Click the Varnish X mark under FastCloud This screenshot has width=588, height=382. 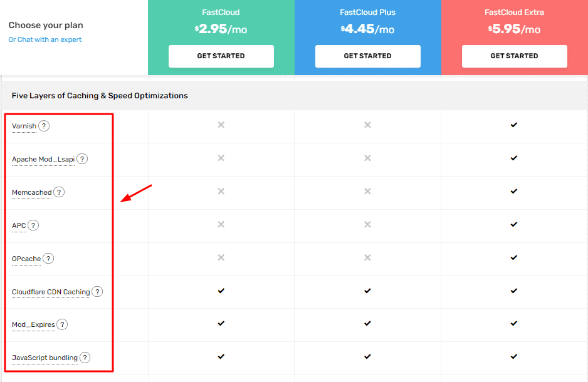pos(221,125)
